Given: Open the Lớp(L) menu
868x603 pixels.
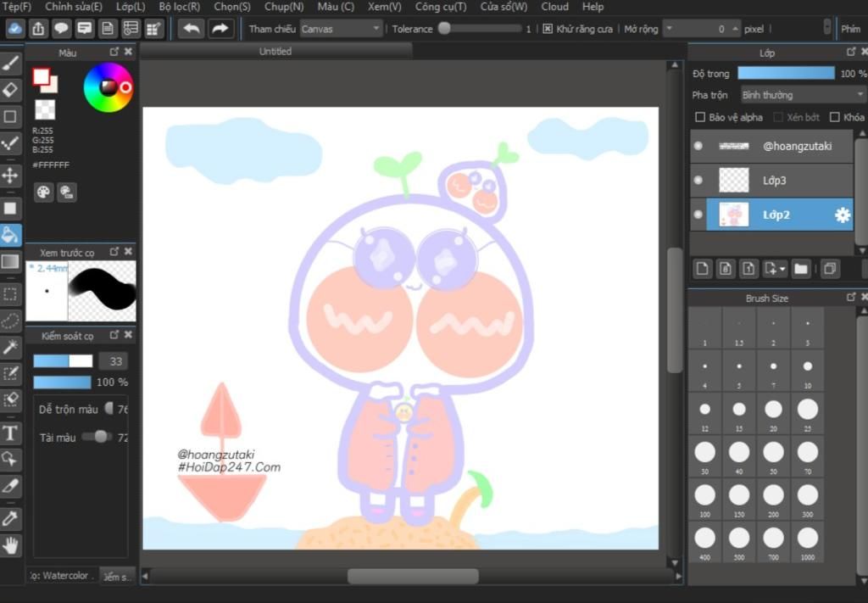Looking at the screenshot, I should coord(131,7).
